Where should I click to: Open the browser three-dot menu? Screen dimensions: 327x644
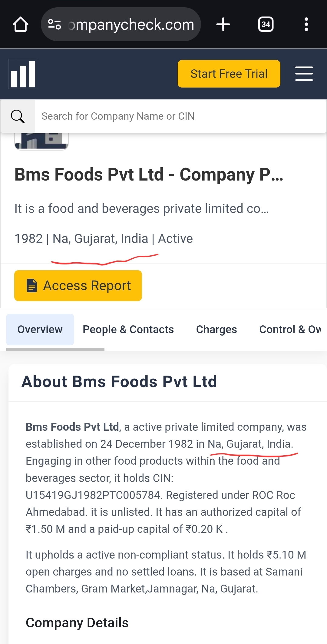click(306, 25)
